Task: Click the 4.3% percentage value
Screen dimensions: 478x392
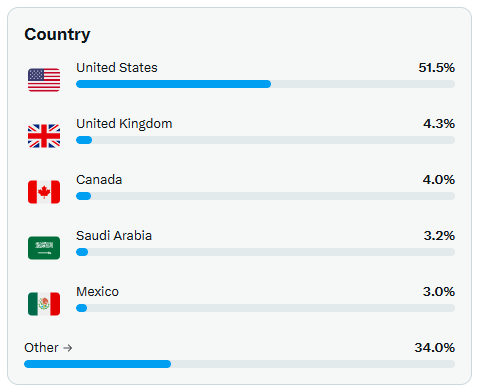Action: (439, 124)
